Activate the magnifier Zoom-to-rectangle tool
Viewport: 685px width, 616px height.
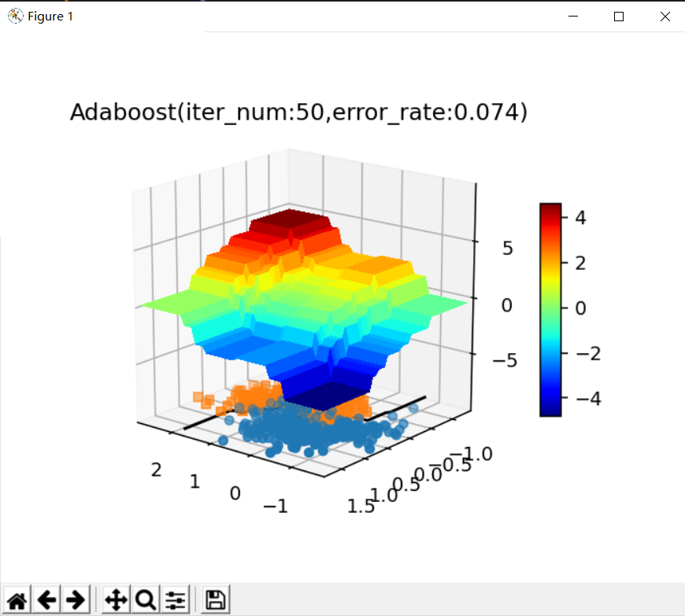point(144,599)
